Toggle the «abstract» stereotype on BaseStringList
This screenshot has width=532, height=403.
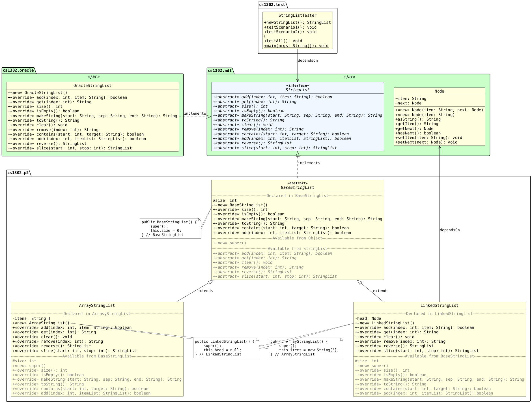pyautogui.click(x=297, y=183)
